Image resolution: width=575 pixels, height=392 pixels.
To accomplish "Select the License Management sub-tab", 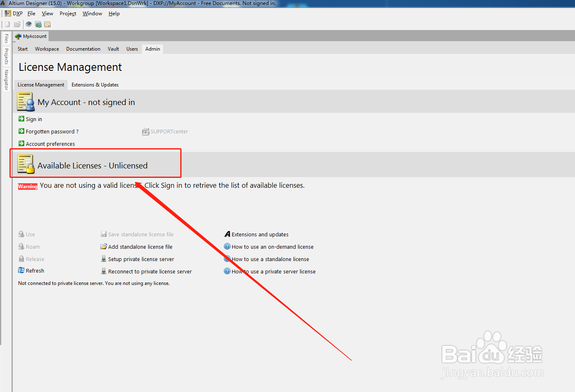I will pyautogui.click(x=41, y=85).
